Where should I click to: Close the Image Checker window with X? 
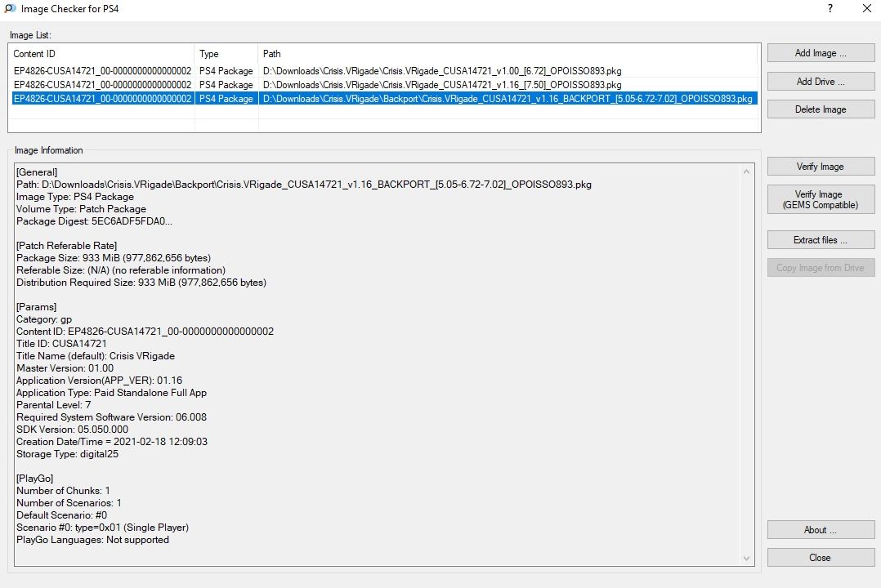click(866, 8)
